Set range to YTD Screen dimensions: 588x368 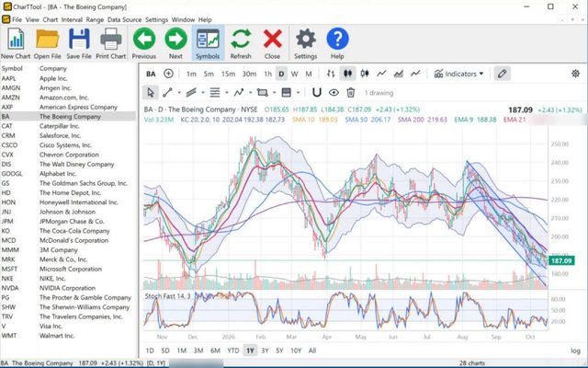[233, 351]
